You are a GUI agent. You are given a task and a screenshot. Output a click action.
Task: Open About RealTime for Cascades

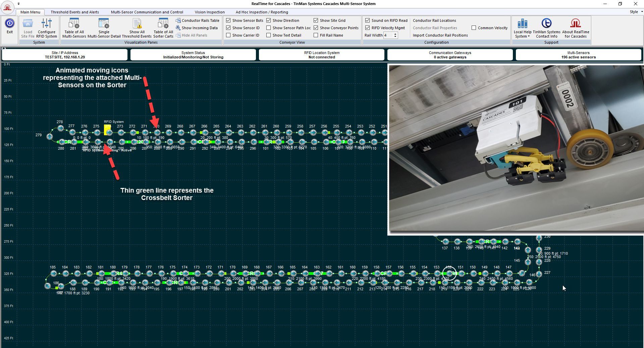coord(576,28)
